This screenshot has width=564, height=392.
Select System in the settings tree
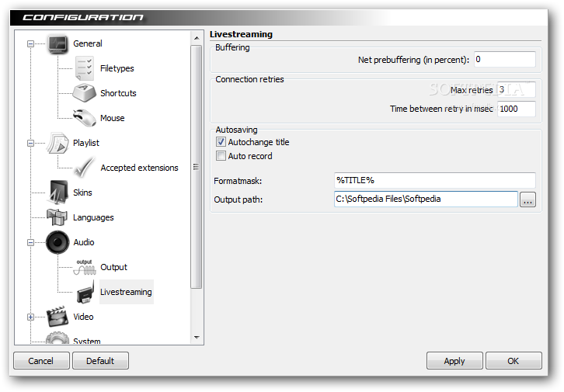click(87, 341)
